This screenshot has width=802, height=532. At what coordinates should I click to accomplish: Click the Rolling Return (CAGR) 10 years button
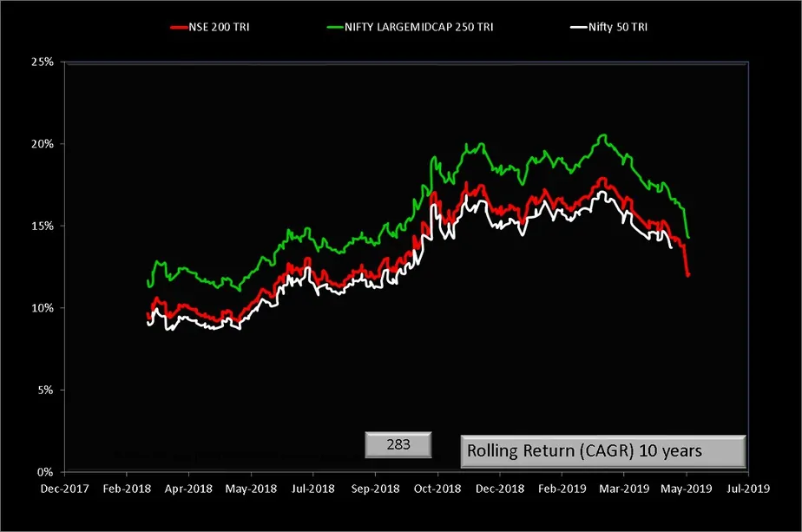click(603, 451)
